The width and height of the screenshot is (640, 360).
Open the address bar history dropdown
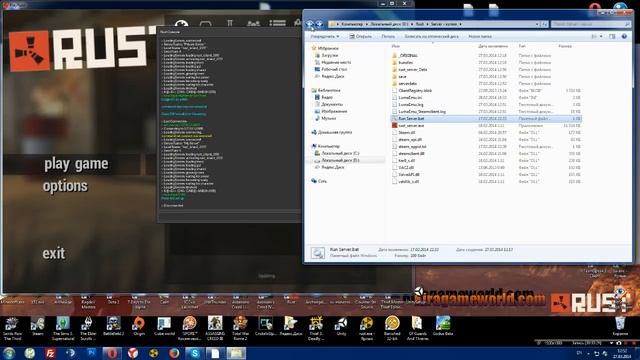[x=537, y=24]
